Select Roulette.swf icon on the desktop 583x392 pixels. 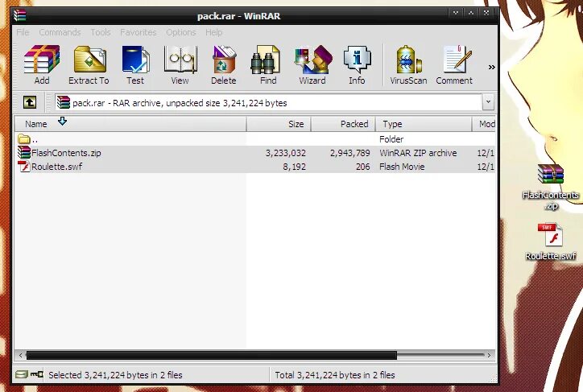coord(551,241)
